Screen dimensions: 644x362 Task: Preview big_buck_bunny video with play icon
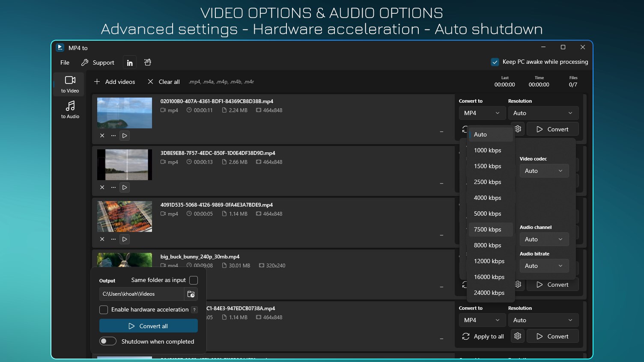click(125, 291)
